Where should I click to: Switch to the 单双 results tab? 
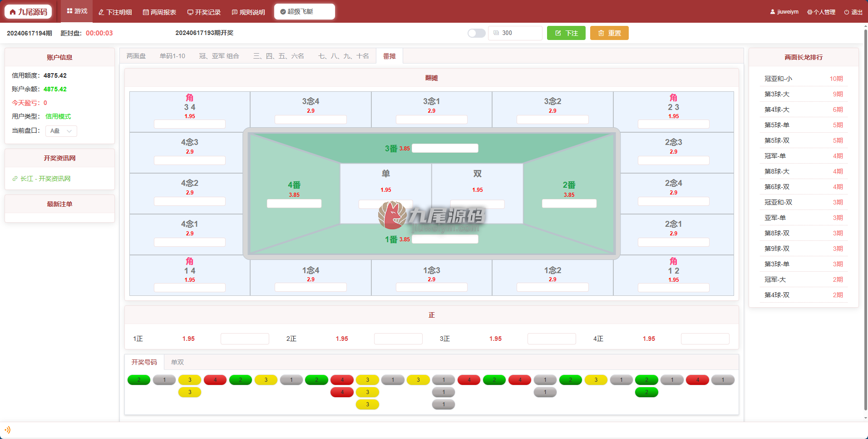point(178,362)
